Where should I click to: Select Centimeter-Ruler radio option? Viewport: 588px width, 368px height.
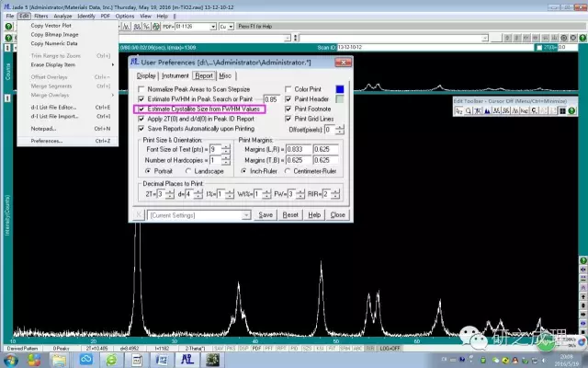click(288, 171)
